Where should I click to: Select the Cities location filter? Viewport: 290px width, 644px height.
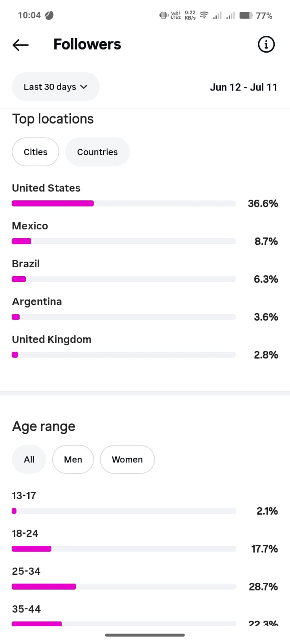[35, 152]
